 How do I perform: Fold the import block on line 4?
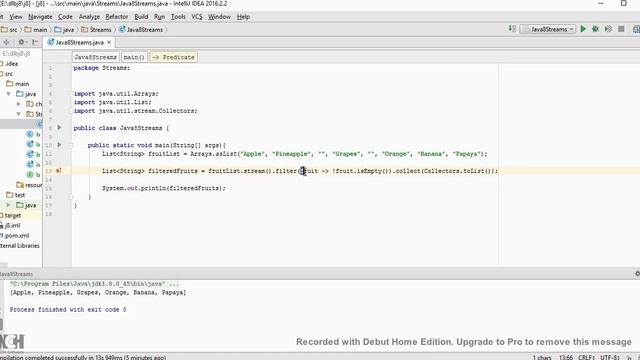[x=71, y=94]
